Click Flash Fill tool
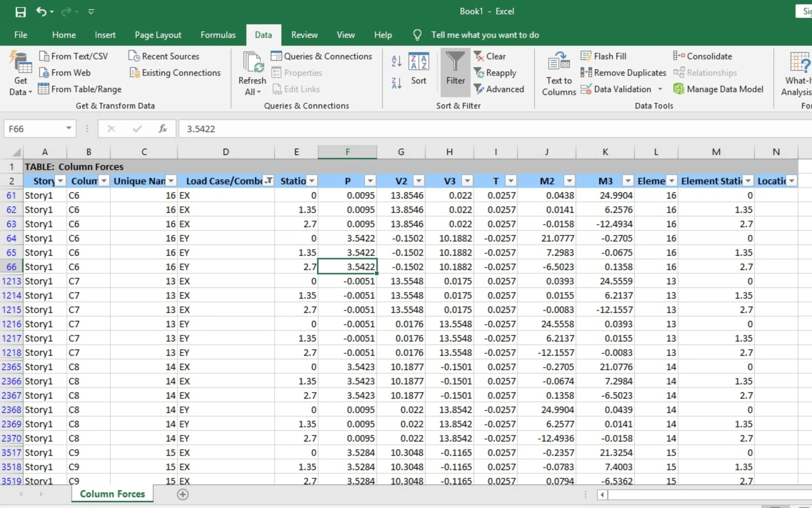 604,56
